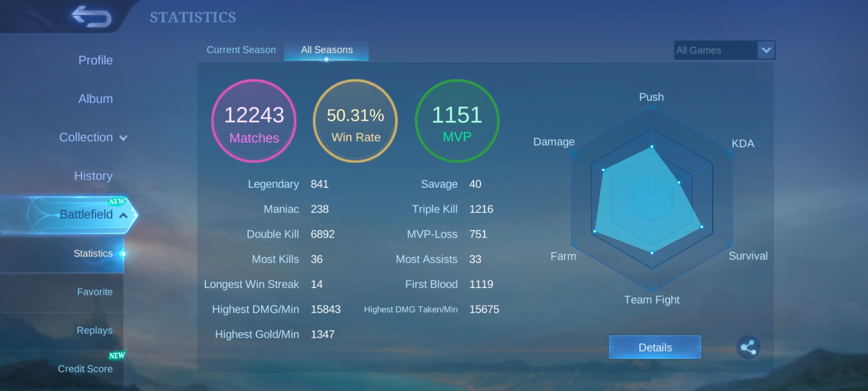Click the radar chart hexagon

click(x=651, y=198)
